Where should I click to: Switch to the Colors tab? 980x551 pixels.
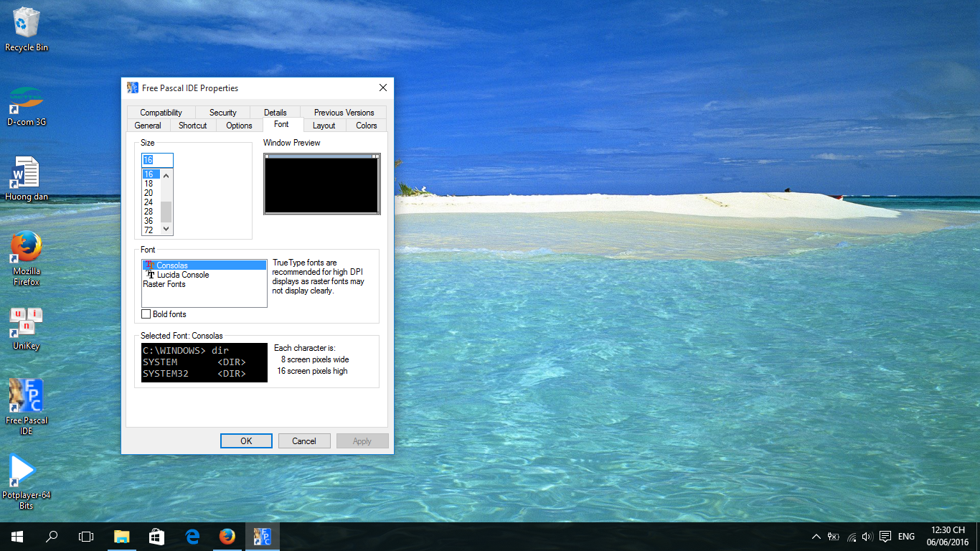pos(366,126)
